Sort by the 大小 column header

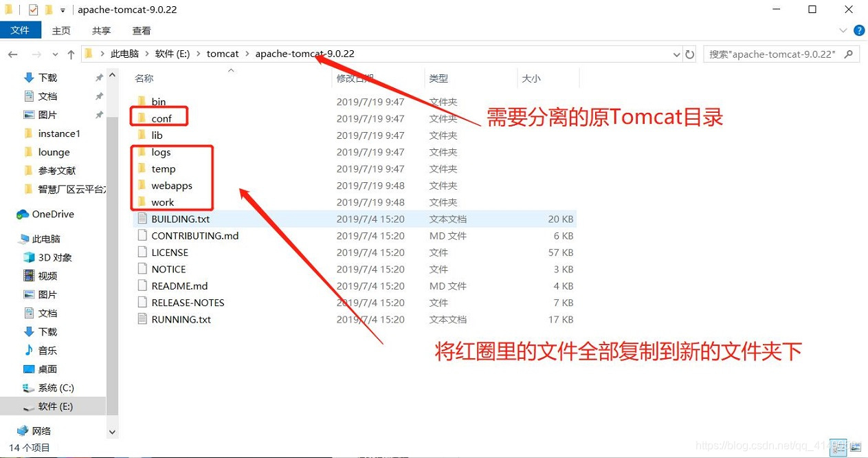[531, 78]
